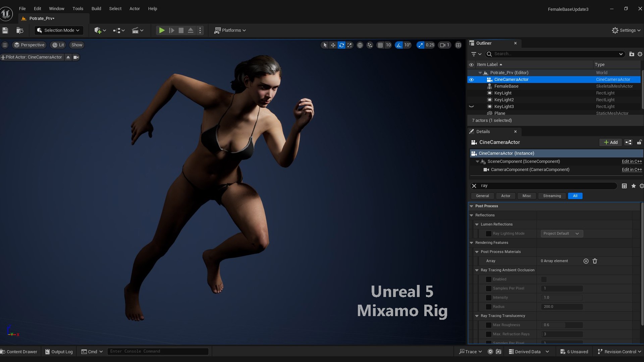
Task: Open Platforms dropdown
Action: point(230,31)
